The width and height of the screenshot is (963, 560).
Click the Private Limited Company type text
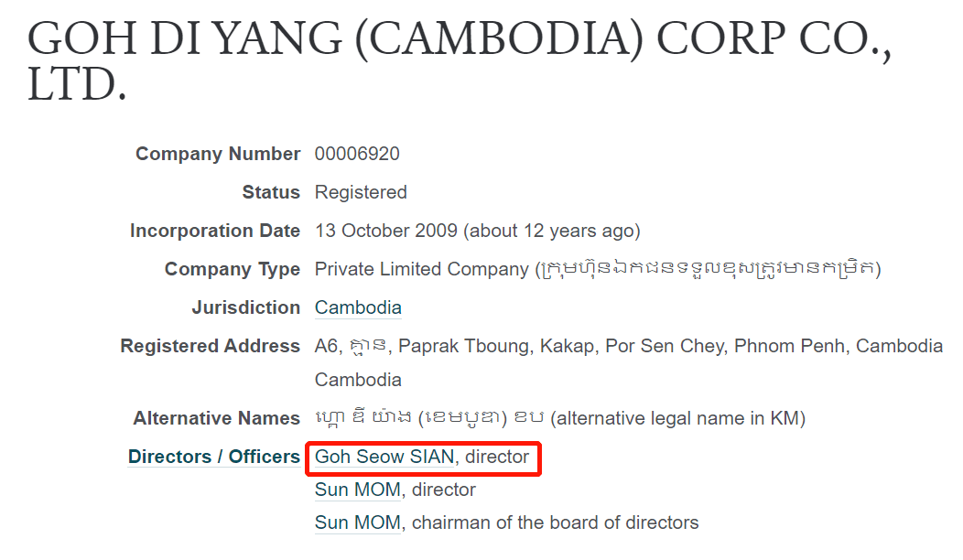point(421,270)
